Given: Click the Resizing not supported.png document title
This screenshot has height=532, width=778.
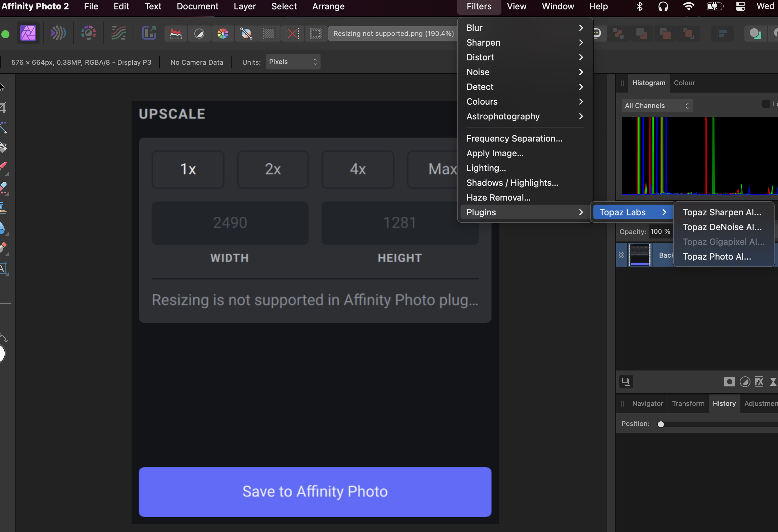Looking at the screenshot, I should (393, 34).
